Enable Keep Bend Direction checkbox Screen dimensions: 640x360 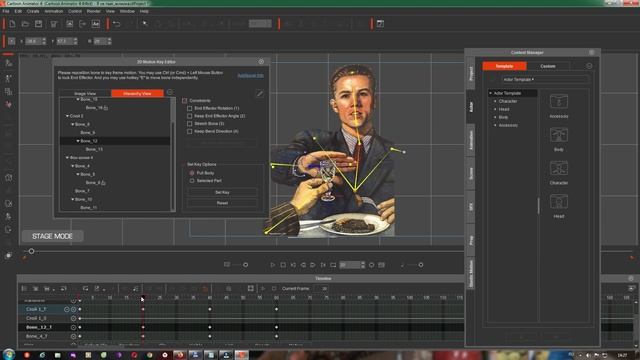[189, 131]
